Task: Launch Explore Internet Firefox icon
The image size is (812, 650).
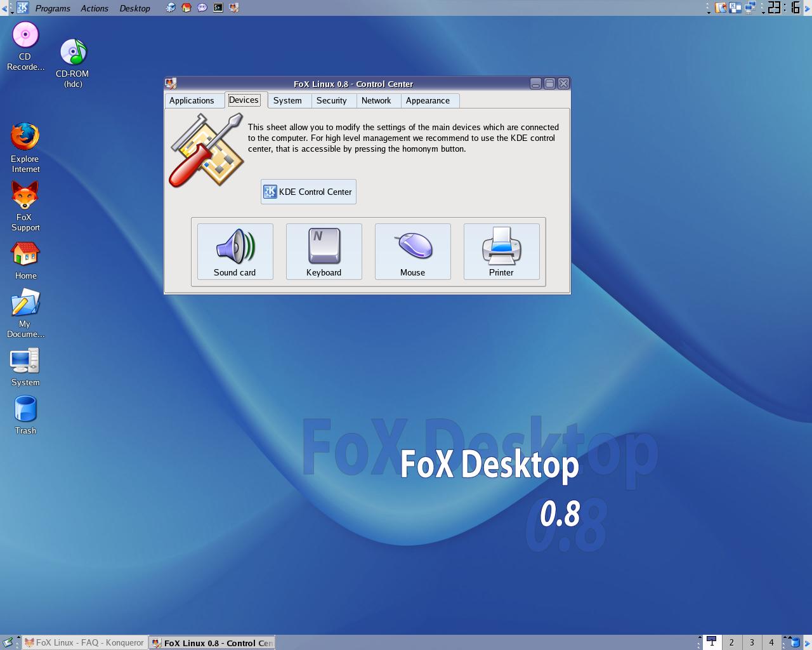Action: pyautogui.click(x=25, y=148)
